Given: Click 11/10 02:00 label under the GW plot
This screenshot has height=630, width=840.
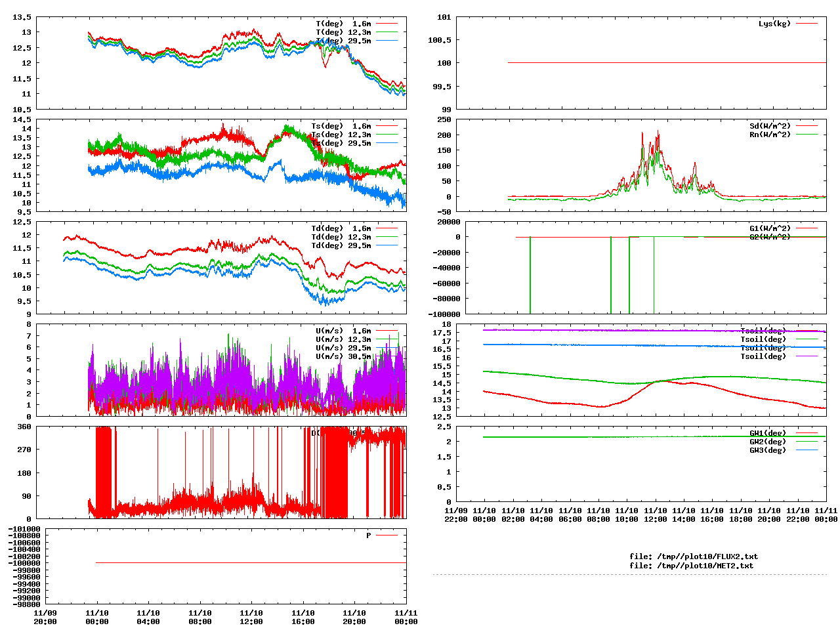Looking at the screenshot, I should click(x=513, y=514).
